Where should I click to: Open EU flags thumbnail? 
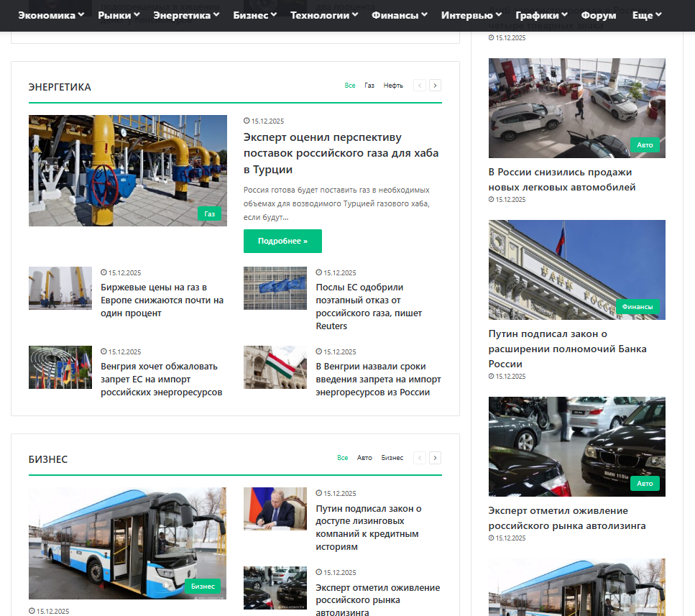pyautogui.click(x=275, y=288)
